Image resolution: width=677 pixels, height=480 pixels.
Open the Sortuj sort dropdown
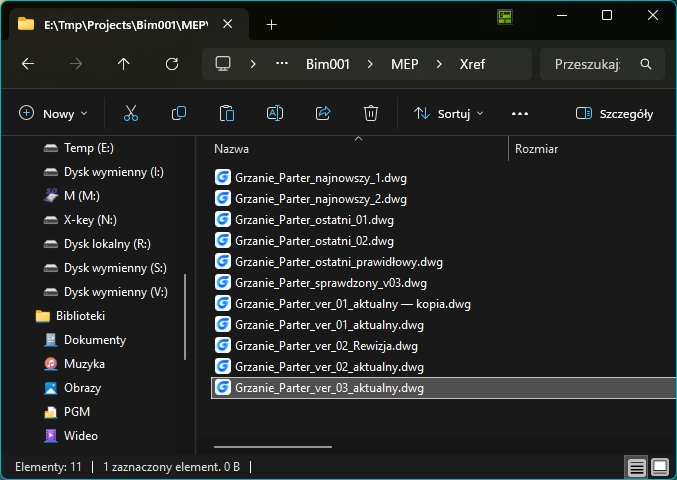pos(449,114)
